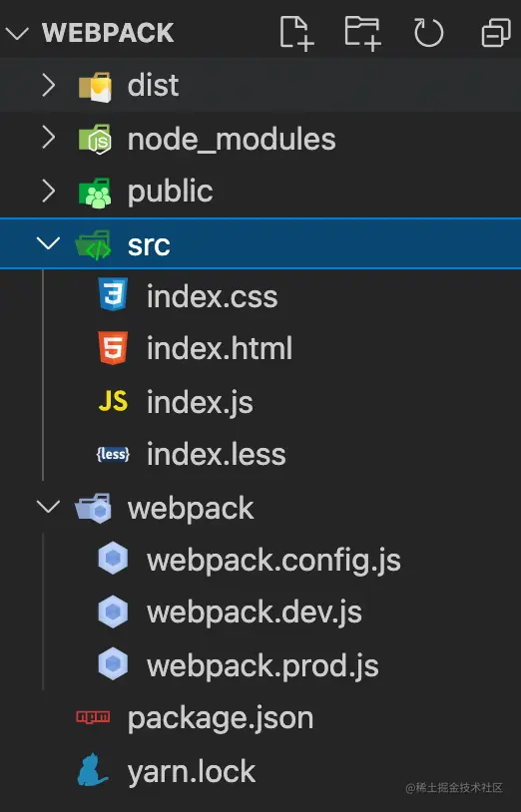Open the package.json file
Viewport: 521px width, 812px height.
pyautogui.click(x=221, y=720)
